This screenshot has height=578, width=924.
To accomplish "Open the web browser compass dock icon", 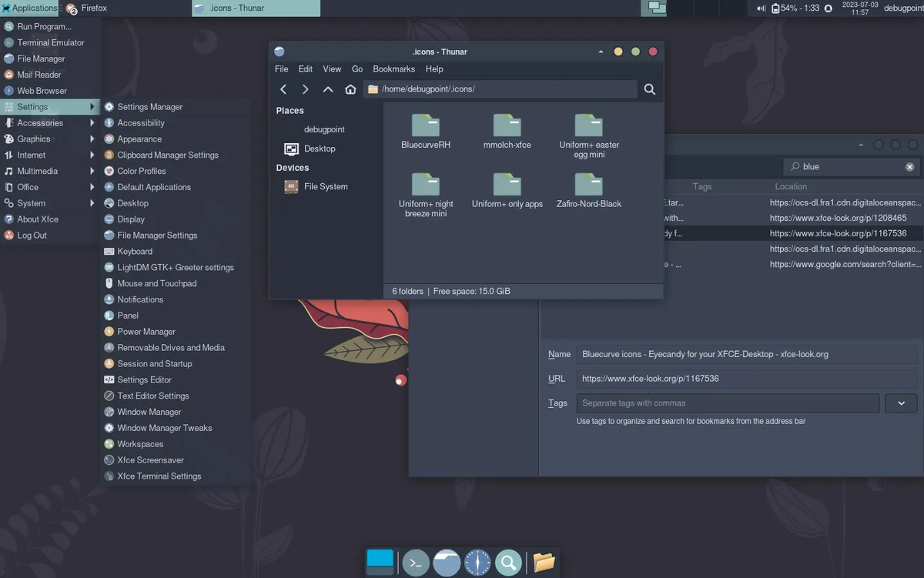I will coord(477,563).
